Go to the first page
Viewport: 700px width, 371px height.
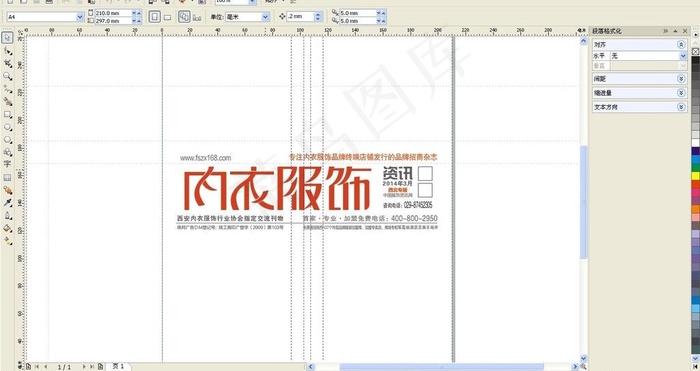point(37,367)
